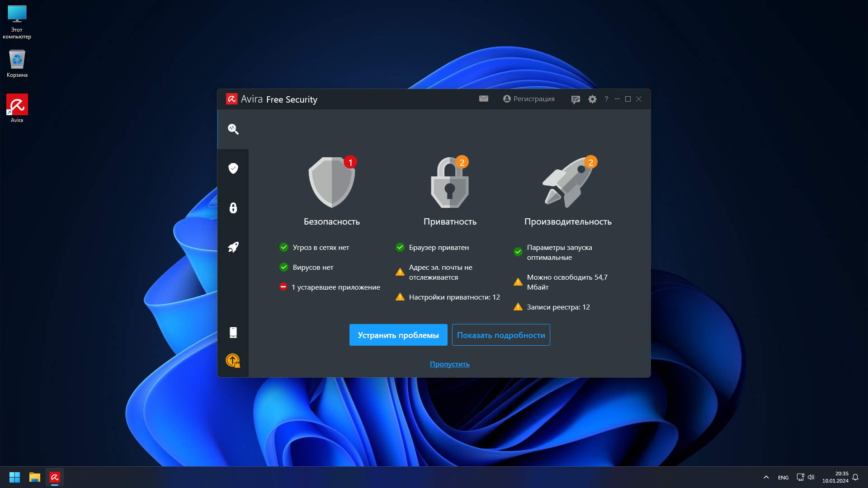The image size is (868, 488).
Task: Click the Регистрация account link
Action: pos(529,99)
